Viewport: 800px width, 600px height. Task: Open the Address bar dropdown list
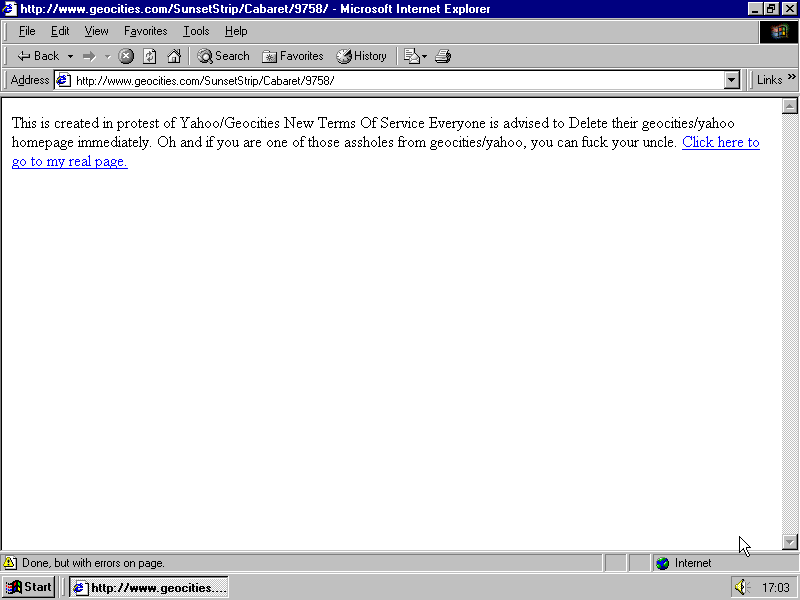click(x=732, y=80)
